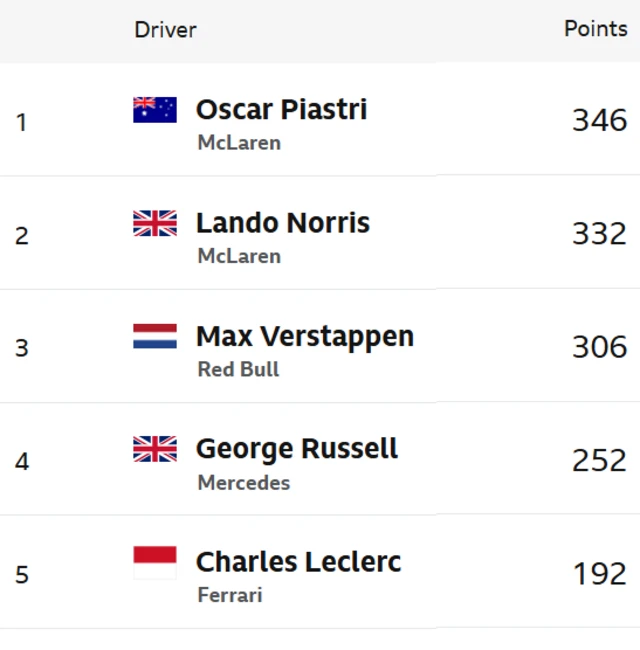Screen dimensions: 640x650
Task: Click the British flag beside George Russell
Action: [155, 449]
